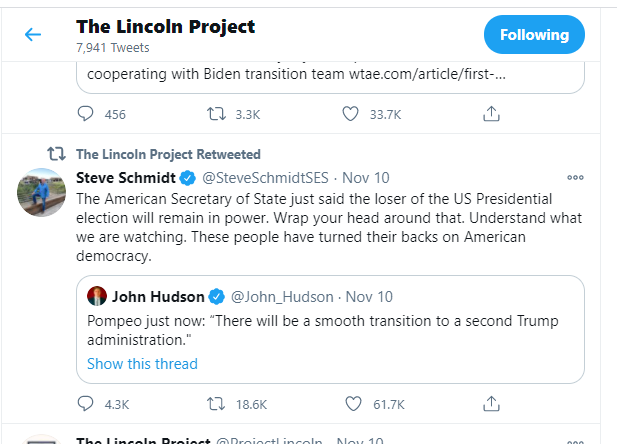This screenshot has width=617, height=444.
Task: Retweet the top tweet with 3.3K retweets
Action: (215, 114)
